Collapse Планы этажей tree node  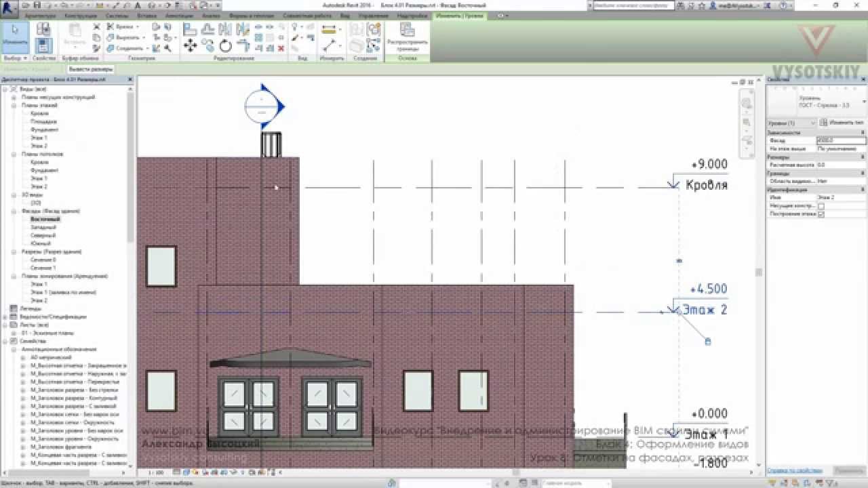14,106
